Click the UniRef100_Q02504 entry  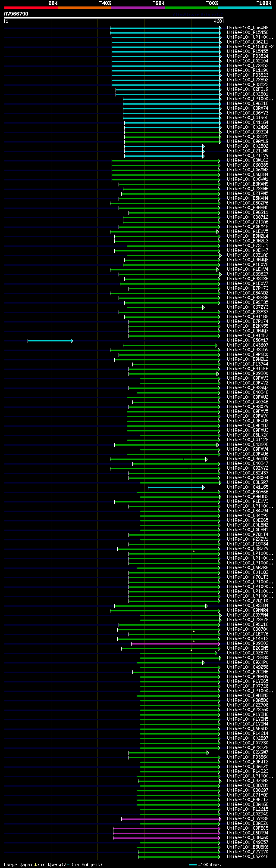[248, 61]
